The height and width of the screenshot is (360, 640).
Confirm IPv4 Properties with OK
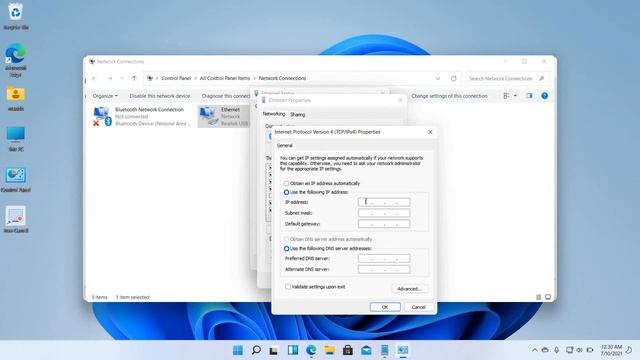coord(385,307)
